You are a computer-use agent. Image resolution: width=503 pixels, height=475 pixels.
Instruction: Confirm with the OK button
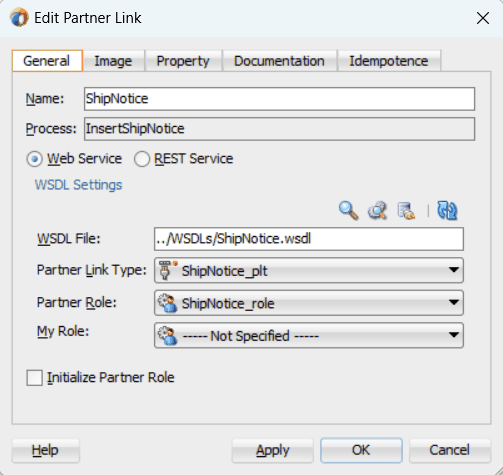point(361,450)
